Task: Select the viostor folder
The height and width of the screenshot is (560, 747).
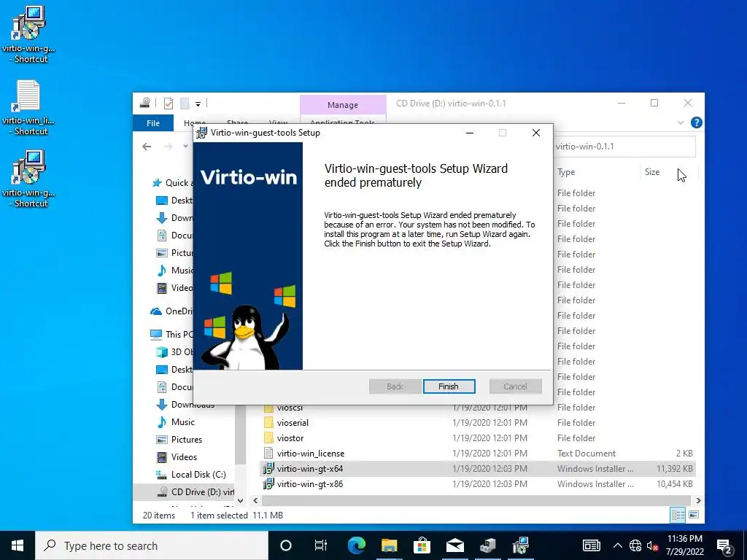Action: pyautogui.click(x=290, y=438)
